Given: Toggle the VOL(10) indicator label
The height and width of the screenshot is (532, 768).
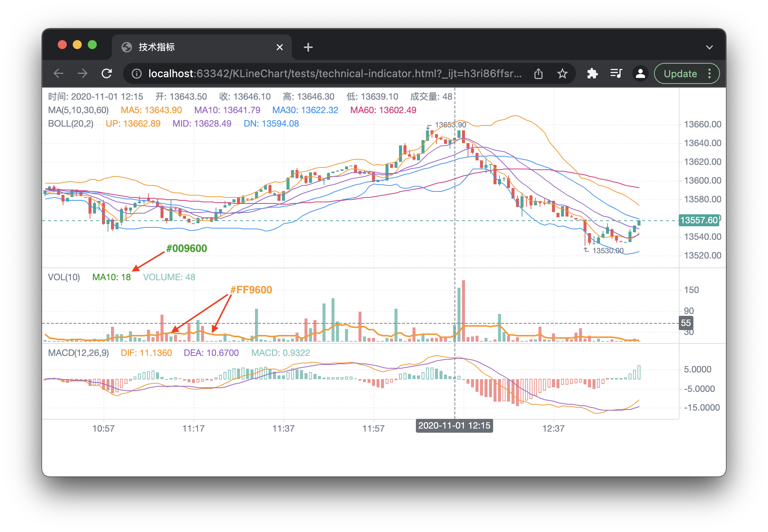Looking at the screenshot, I should point(64,277).
